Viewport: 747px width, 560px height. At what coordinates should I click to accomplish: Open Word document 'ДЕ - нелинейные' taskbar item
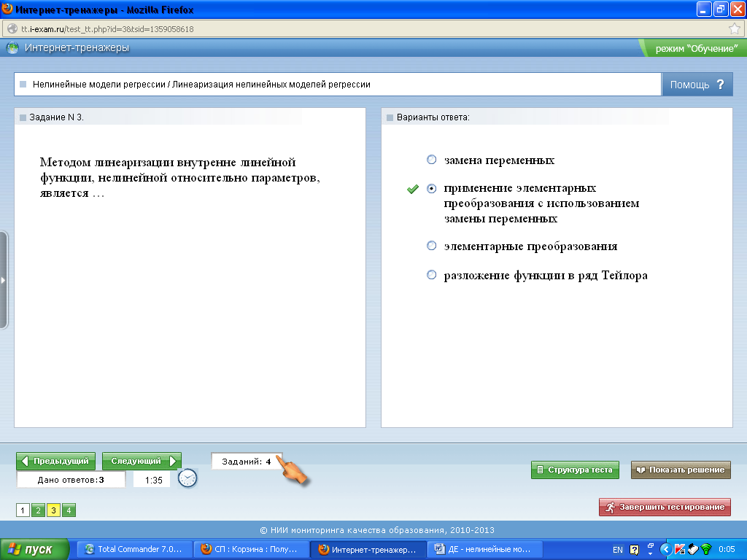[x=484, y=550]
